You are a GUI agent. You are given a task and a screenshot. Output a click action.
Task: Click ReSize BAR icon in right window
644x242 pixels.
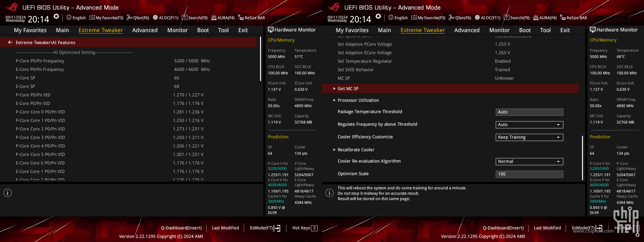click(563, 18)
